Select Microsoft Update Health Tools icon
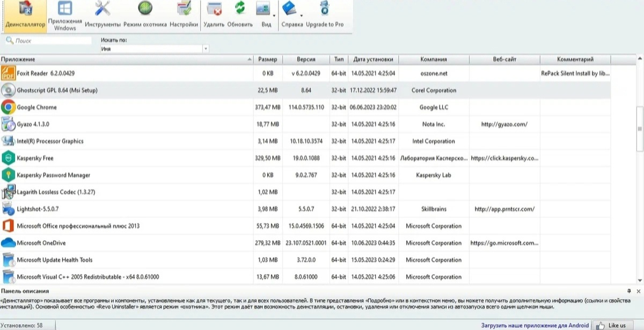 pos(8,260)
